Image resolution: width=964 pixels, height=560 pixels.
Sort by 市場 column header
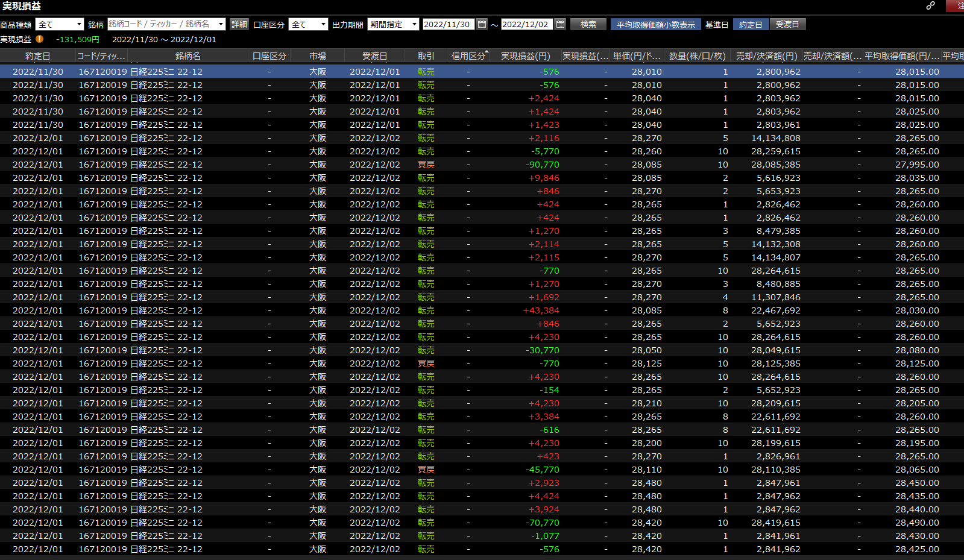tap(318, 55)
